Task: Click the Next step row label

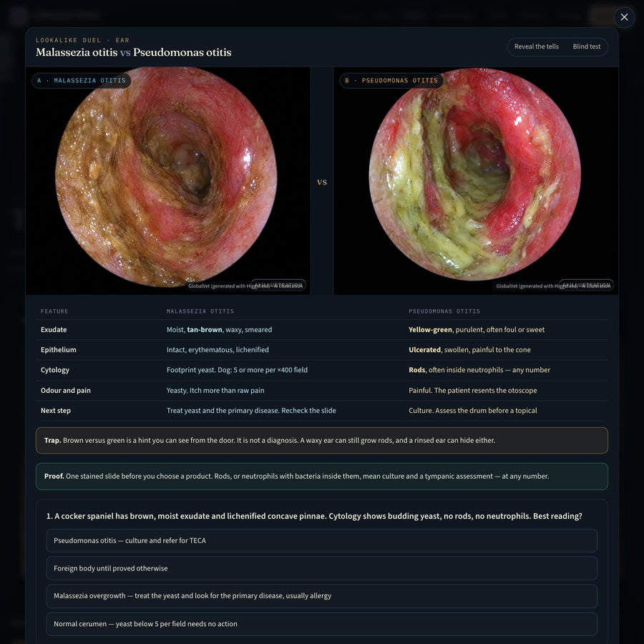Action: click(55, 411)
